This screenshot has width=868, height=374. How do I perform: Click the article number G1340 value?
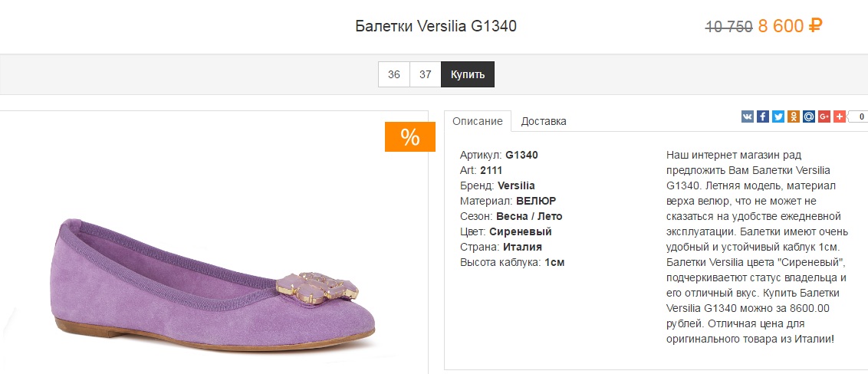pyautogui.click(x=521, y=155)
